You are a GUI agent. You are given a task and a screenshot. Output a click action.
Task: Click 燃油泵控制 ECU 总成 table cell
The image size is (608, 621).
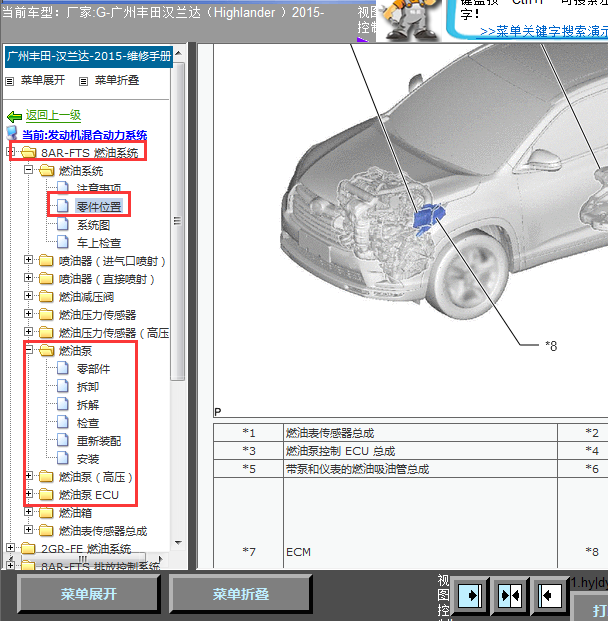pyautogui.click(x=420, y=451)
